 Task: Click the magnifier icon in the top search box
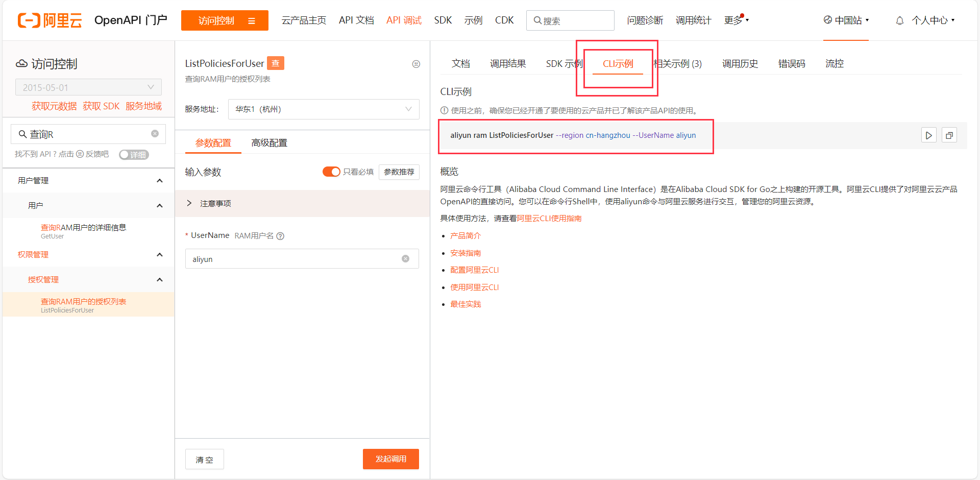click(x=537, y=20)
